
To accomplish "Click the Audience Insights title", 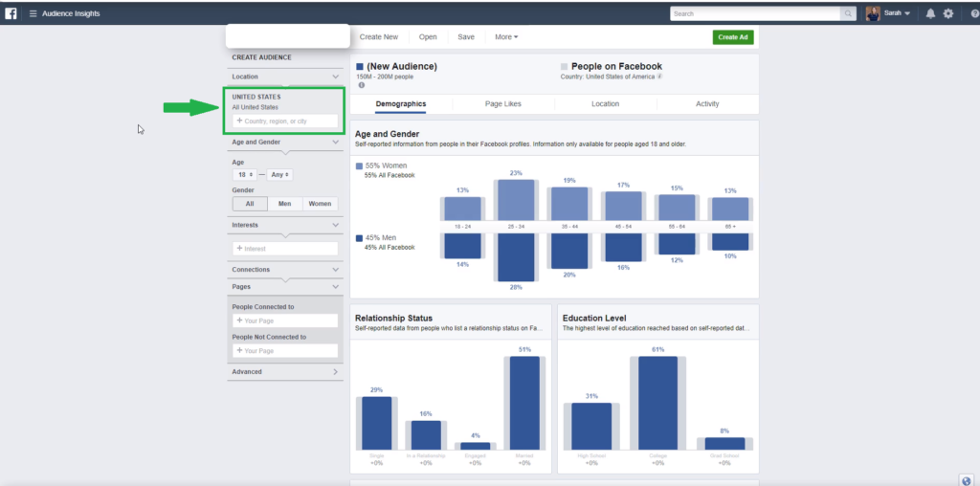I will tap(71, 13).
